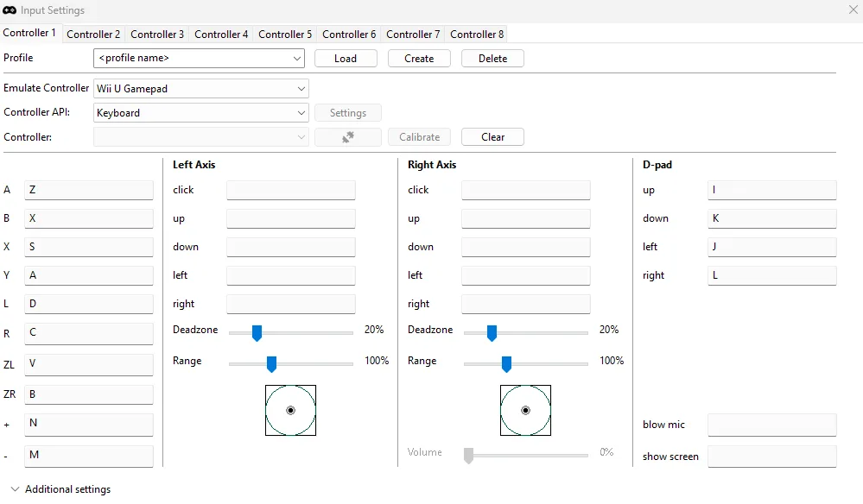The image size is (863, 504).
Task: Select the Controller 8 tab
Action: tap(477, 35)
